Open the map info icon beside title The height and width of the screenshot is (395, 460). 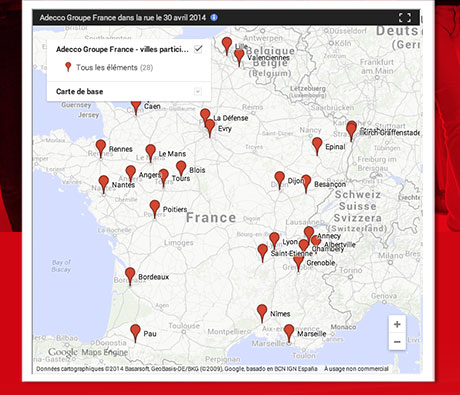214,17
